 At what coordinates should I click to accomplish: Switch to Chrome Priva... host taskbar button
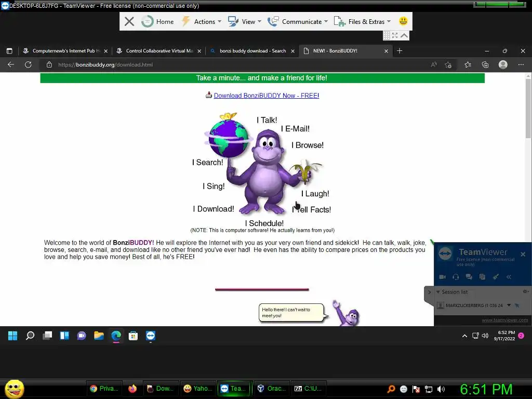(104, 389)
